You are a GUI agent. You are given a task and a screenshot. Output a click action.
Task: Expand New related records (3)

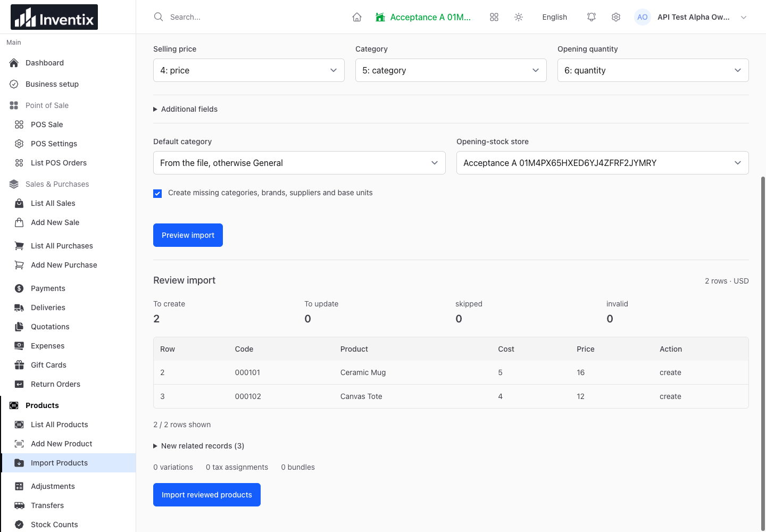coord(199,446)
